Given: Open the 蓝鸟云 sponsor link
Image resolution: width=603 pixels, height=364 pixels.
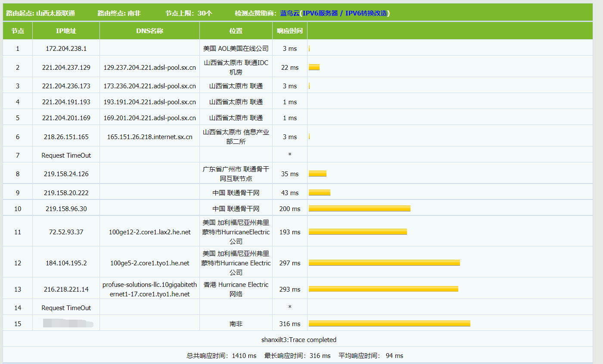Looking at the screenshot, I should pyautogui.click(x=289, y=13).
